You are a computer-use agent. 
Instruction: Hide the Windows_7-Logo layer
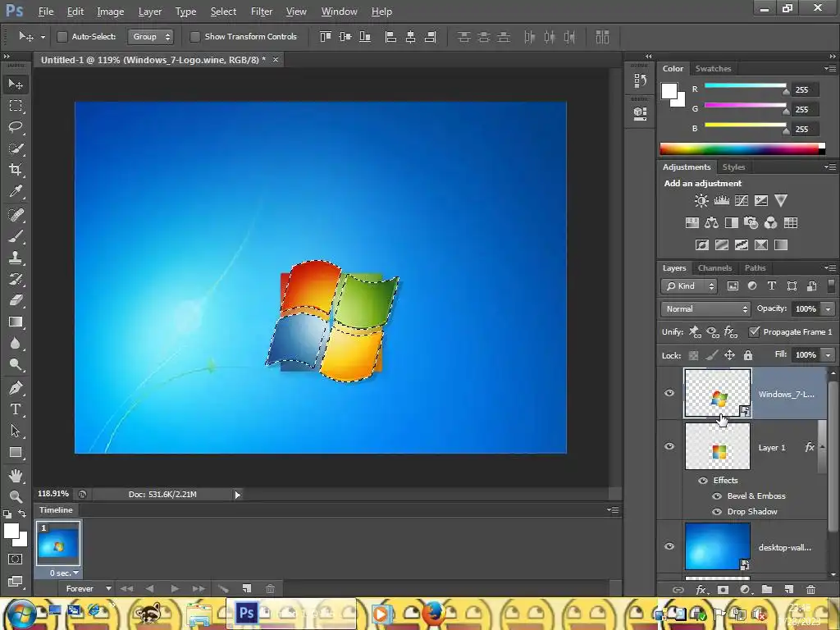(x=669, y=393)
